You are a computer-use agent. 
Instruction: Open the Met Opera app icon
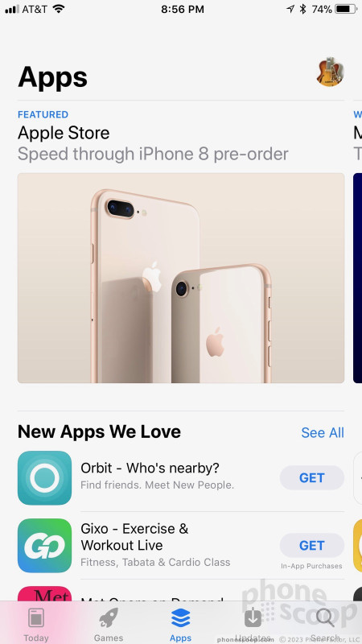(x=44, y=593)
